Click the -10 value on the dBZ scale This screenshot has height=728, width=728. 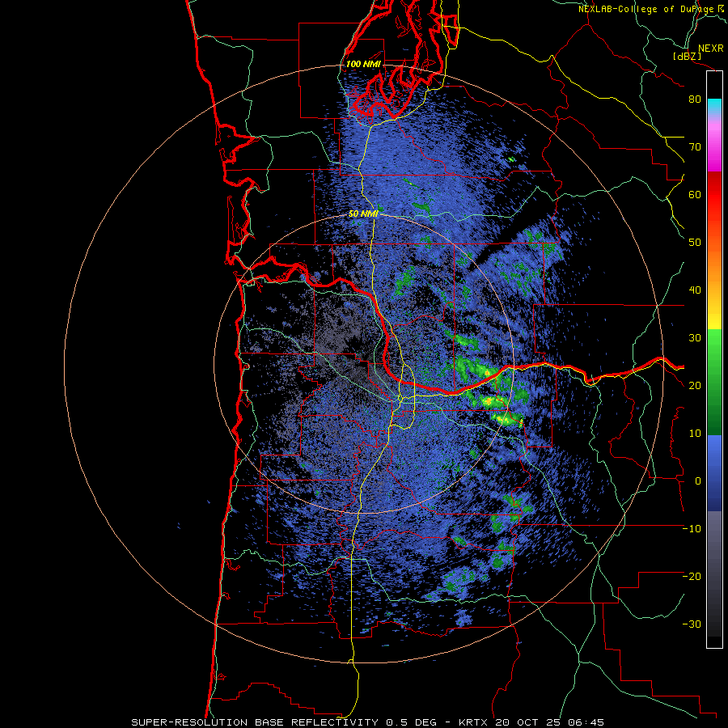coord(692,529)
